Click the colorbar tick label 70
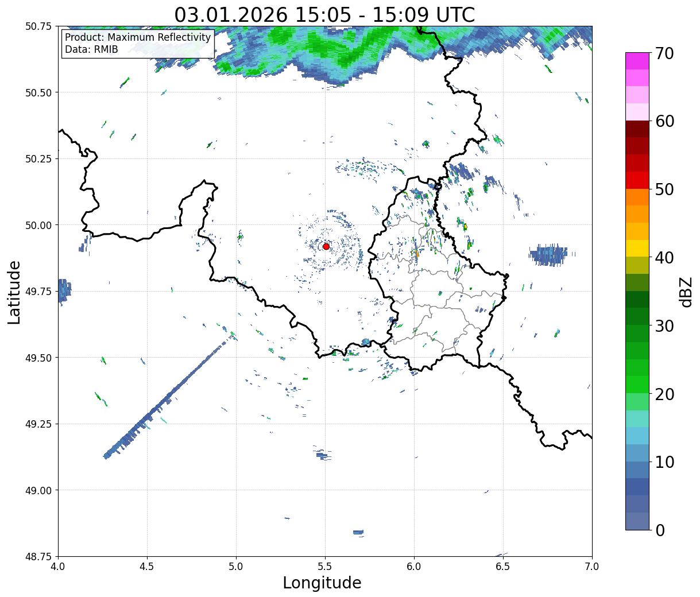Image resolution: width=700 pixels, height=597 pixels. click(x=664, y=53)
